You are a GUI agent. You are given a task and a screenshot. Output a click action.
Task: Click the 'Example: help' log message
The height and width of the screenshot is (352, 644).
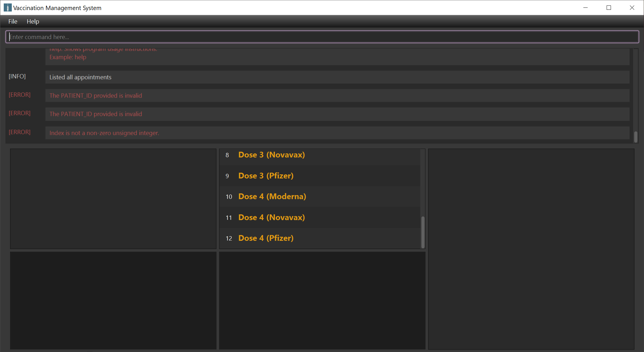point(68,57)
